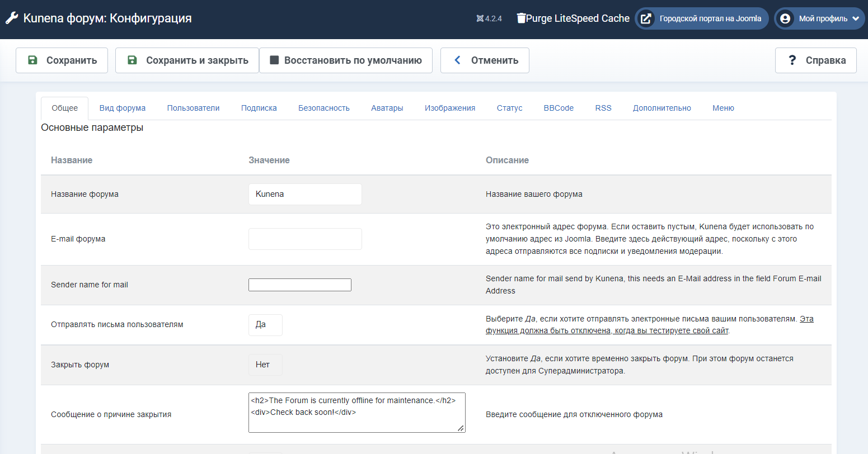Click the offline message textarea

pos(356,413)
